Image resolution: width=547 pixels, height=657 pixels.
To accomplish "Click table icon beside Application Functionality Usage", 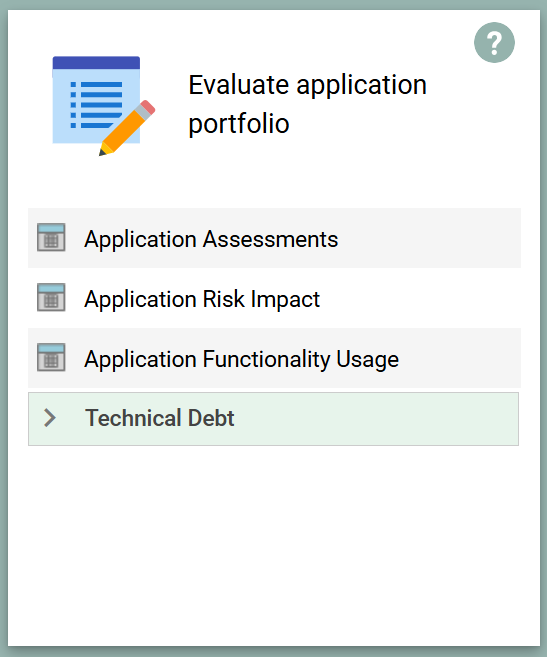I will point(51,357).
